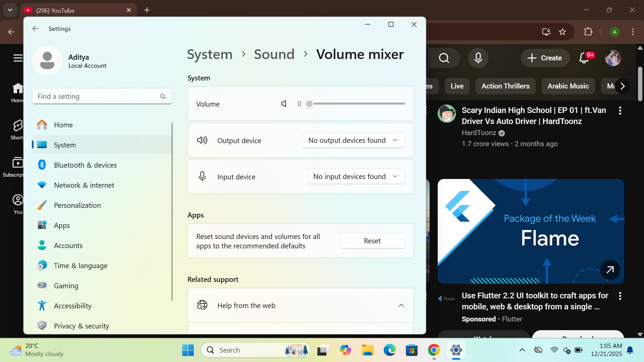Open Microsoft Store from taskbar
This screenshot has height=362, width=644.
coord(412,350)
